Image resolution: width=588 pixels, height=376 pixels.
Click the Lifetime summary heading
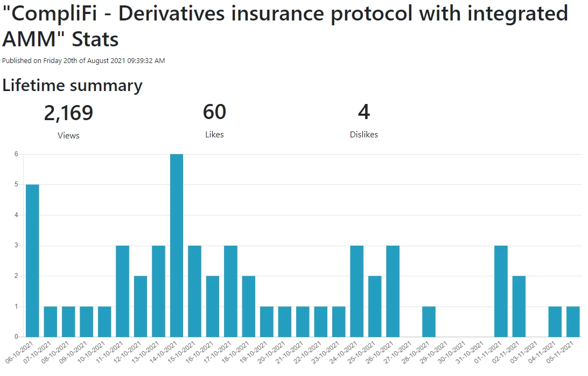coord(72,86)
